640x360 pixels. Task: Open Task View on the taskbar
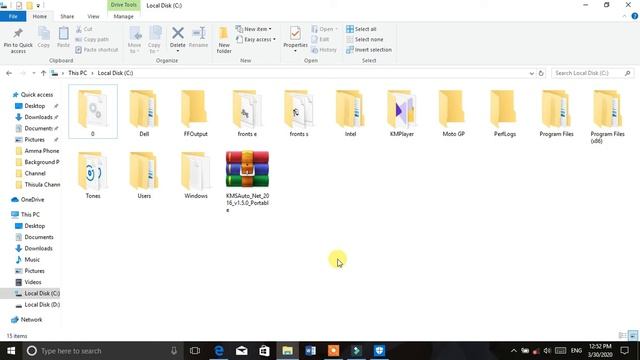tap(195, 351)
